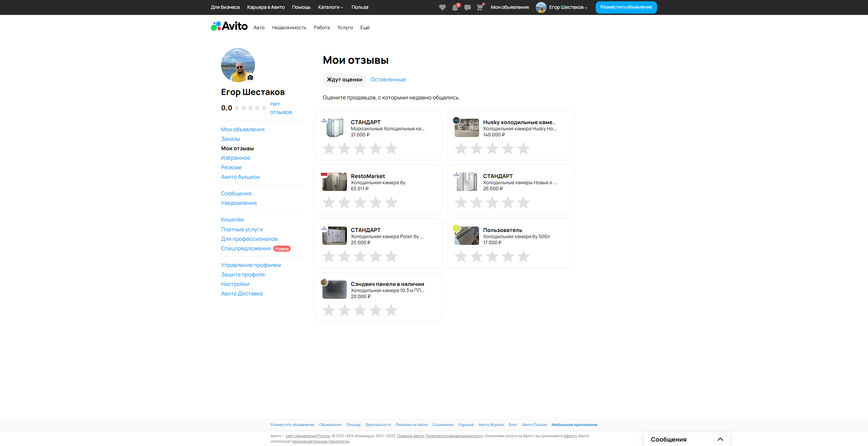The width and height of the screenshot is (868, 446).
Task: Click the small user avatar in top bar
Action: (x=541, y=7)
